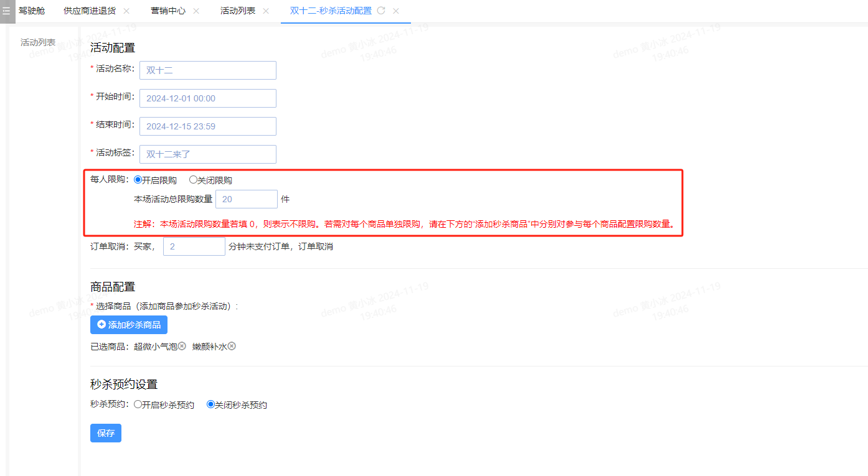Close the 营销中心 tab
868x476 pixels.
(196, 11)
